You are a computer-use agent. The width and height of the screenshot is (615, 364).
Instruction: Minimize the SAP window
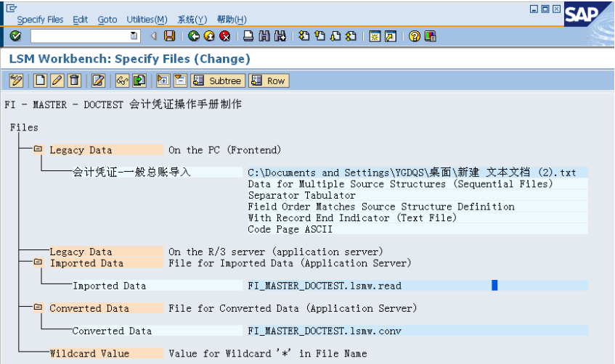[534, 9]
